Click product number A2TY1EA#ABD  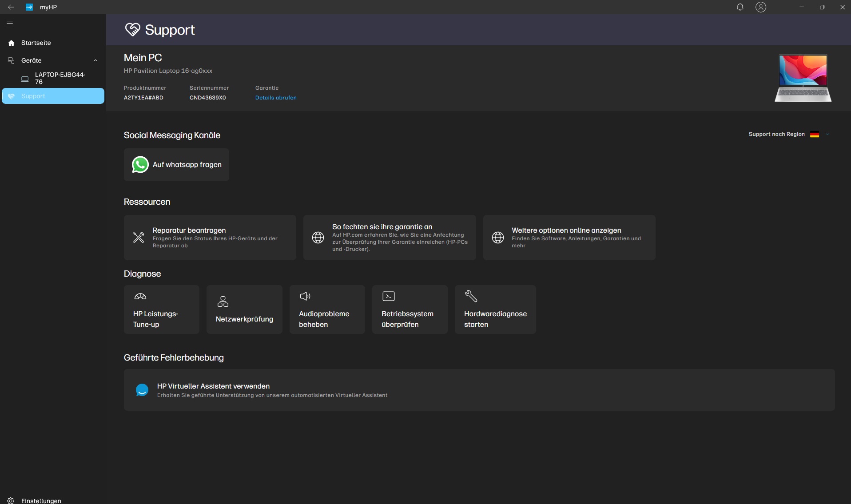point(143,98)
